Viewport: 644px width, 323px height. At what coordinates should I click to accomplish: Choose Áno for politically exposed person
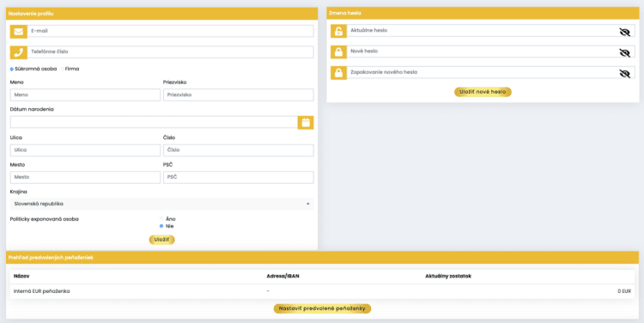pyautogui.click(x=161, y=219)
